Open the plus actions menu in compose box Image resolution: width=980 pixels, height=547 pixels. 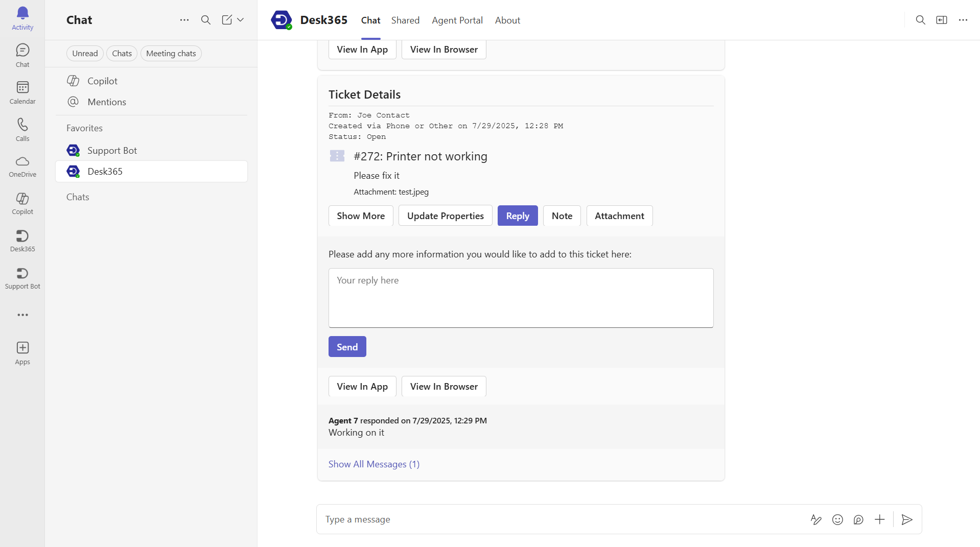click(879, 519)
